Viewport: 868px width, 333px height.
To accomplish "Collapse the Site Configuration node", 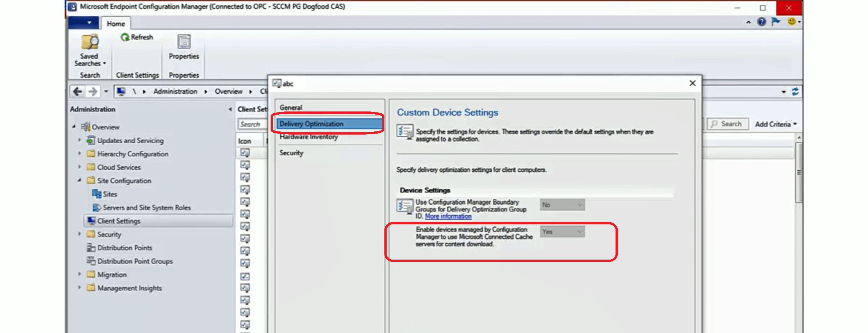I will pos(79,180).
